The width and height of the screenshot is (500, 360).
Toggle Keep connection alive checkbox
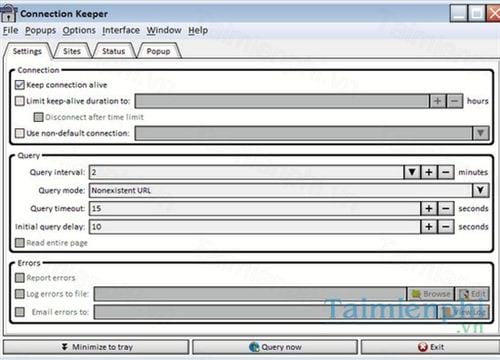20,85
